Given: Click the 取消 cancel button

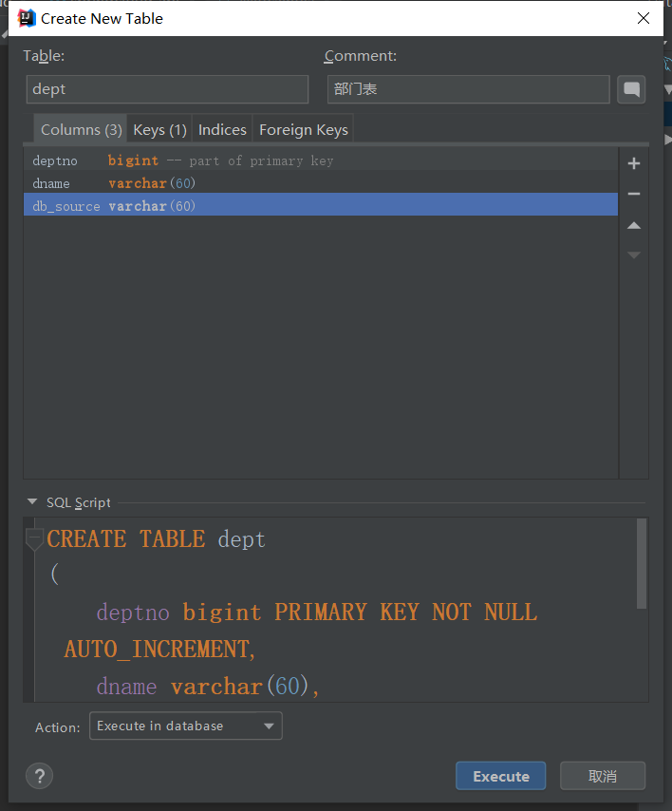Looking at the screenshot, I should [602, 776].
